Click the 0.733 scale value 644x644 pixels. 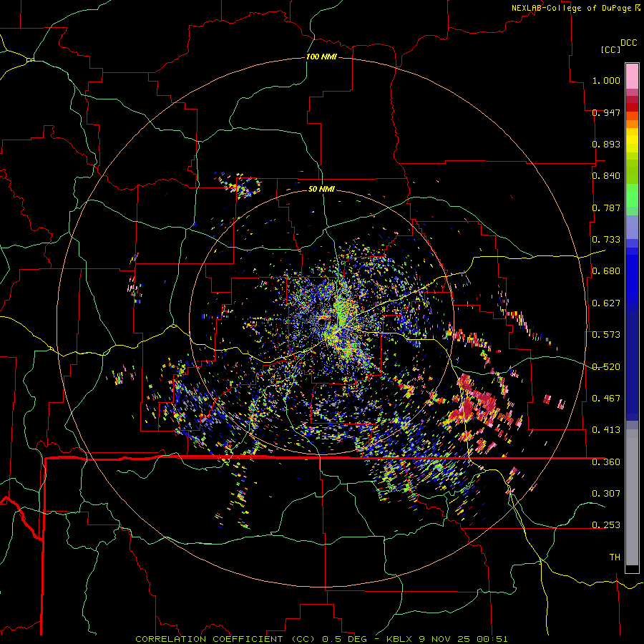[x=606, y=240]
